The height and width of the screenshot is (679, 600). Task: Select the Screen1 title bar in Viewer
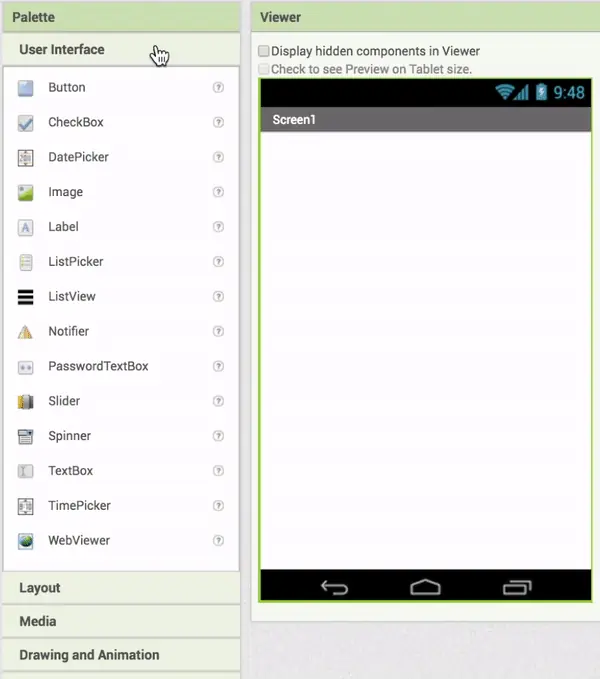click(x=426, y=120)
